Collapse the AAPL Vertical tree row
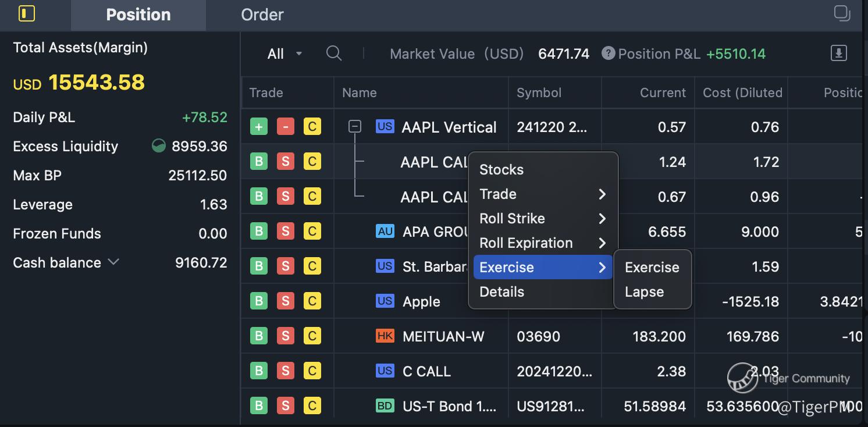The width and height of the screenshot is (868, 427). click(355, 126)
